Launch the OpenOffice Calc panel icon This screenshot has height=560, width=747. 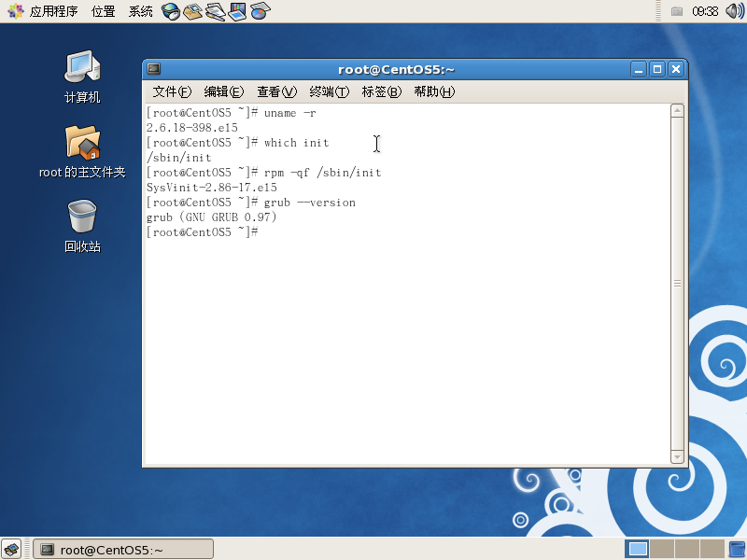260,11
